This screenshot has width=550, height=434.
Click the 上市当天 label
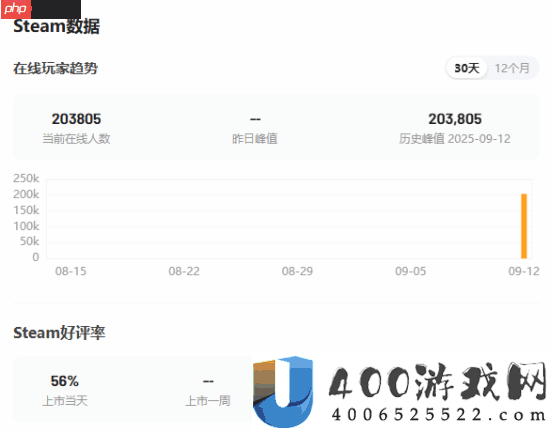click(65, 401)
